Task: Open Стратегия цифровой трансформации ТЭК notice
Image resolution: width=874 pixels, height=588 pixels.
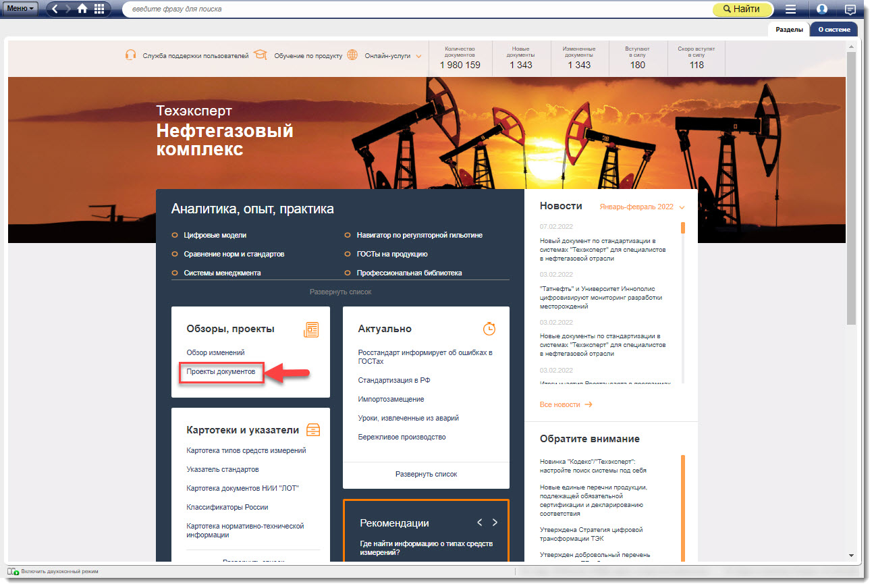Action: tap(591, 534)
